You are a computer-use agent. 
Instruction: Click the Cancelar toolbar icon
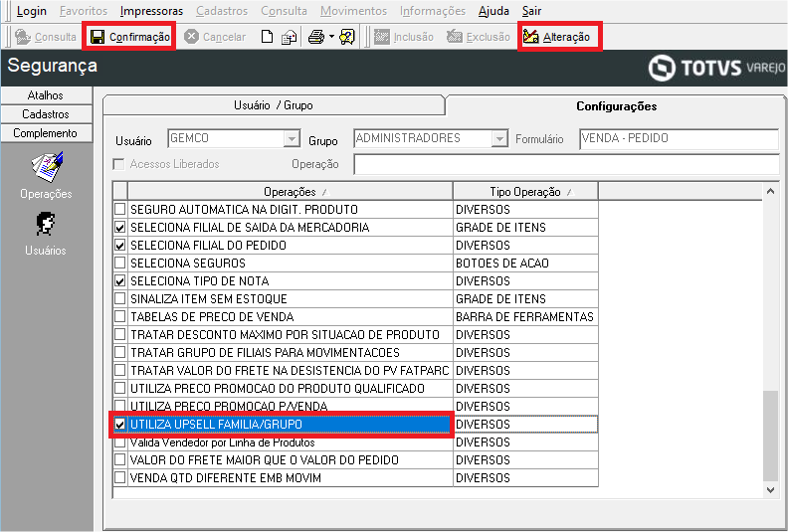[x=191, y=37]
